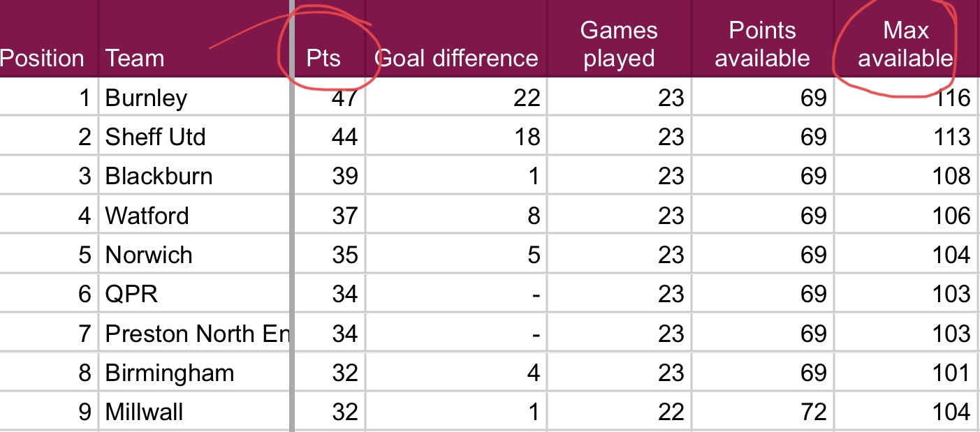Click the QPR team cell
Screen dimensions: 980x432
(x=131, y=294)
